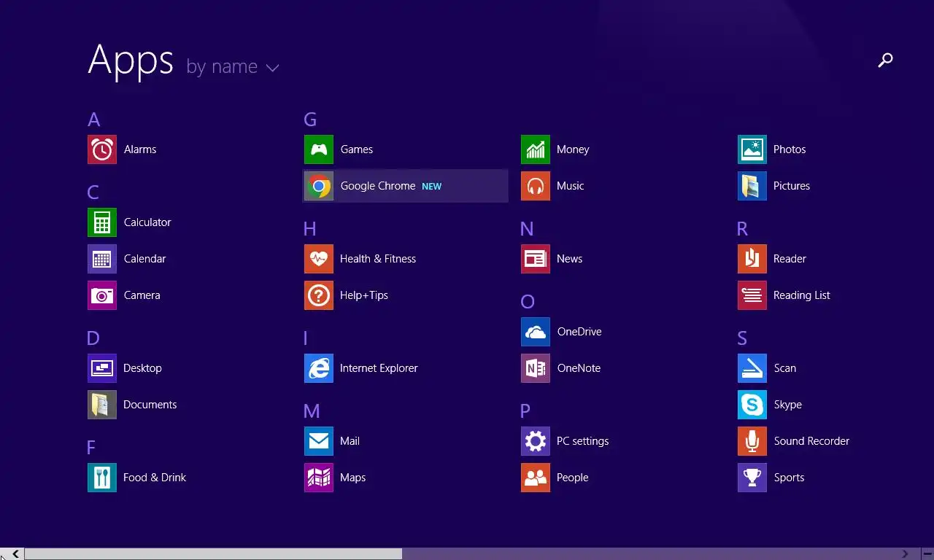Image resolution: width=934 pixels, height=560 pixels.
Task: Open the OneNote app icon
Action: [x=536, y=368]
